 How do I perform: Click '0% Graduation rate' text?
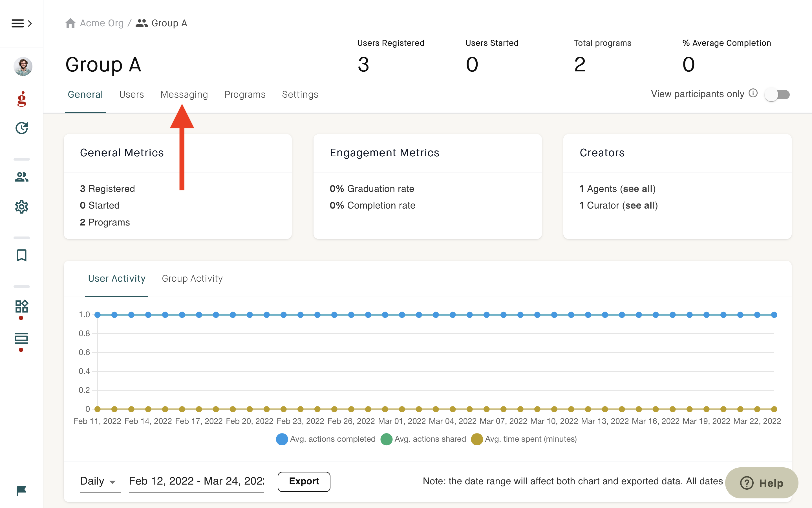coord(372,189)
